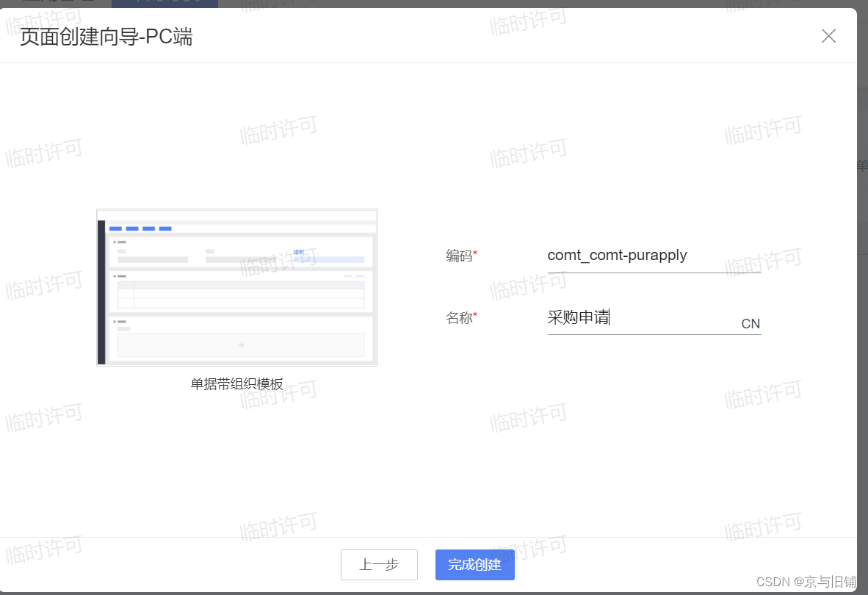Go back with the 上一步 button
The height and width of the screenshot is (595, 868).
tap(379, 565)
